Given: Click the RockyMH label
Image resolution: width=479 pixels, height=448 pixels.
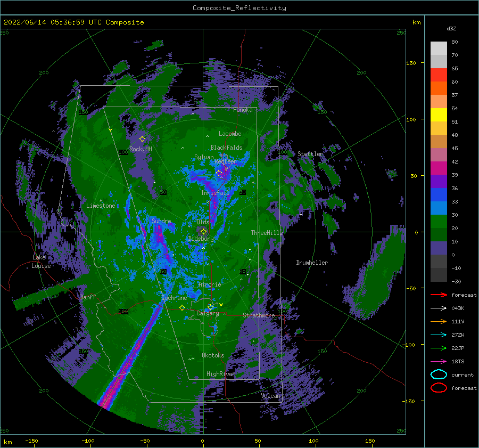Looking at the screenshot, I should [141, 149].
